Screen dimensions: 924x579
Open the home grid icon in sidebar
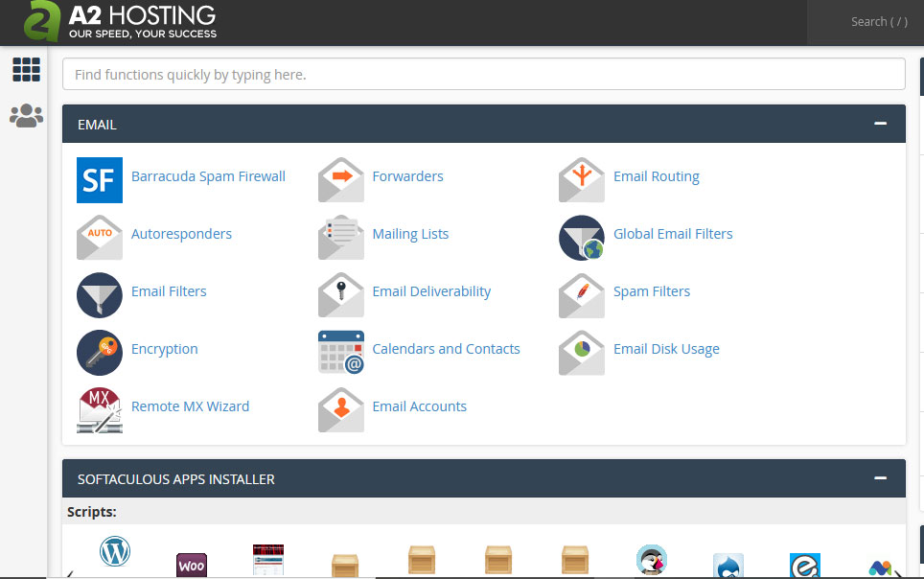[x=26, y=69]
